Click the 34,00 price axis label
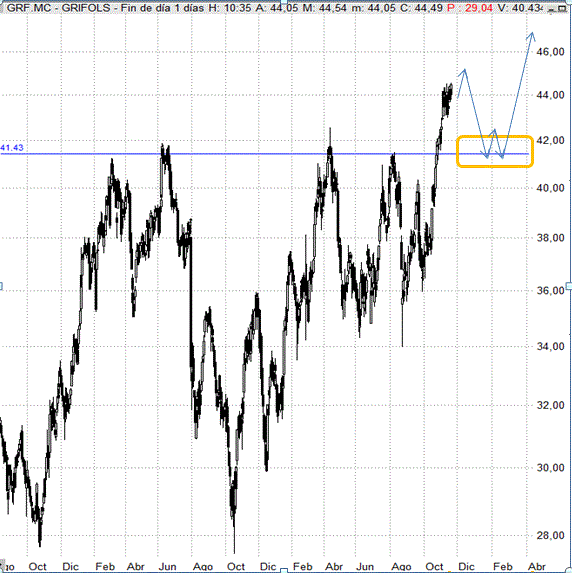The height and width of the screenshot is (573, 572). click(x=550, y=346)
